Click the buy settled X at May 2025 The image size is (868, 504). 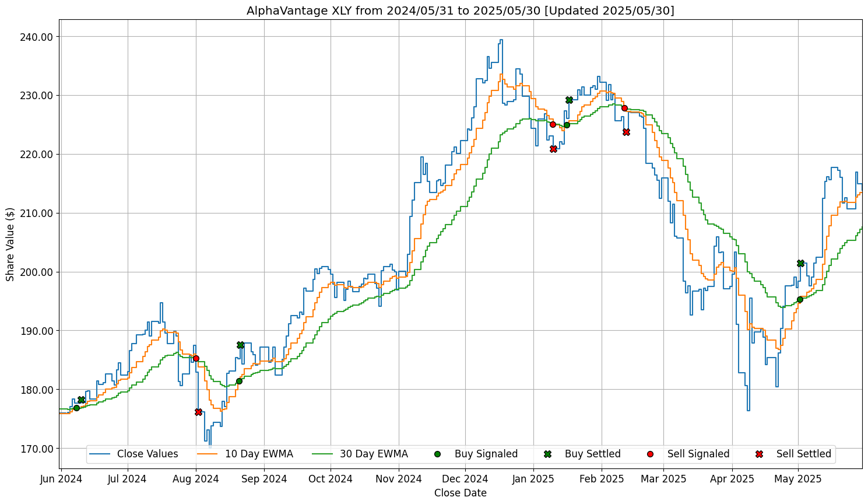click(x=800, y=263)
